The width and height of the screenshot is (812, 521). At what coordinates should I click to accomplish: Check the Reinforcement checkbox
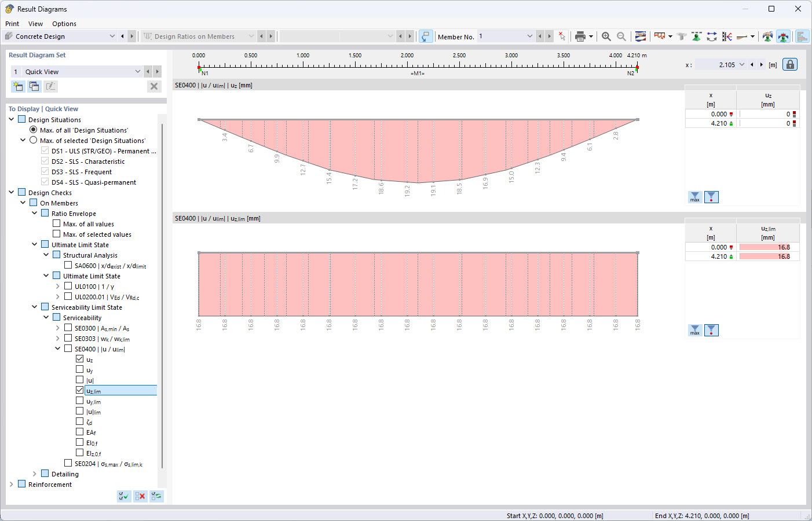(x=22, y=484)
